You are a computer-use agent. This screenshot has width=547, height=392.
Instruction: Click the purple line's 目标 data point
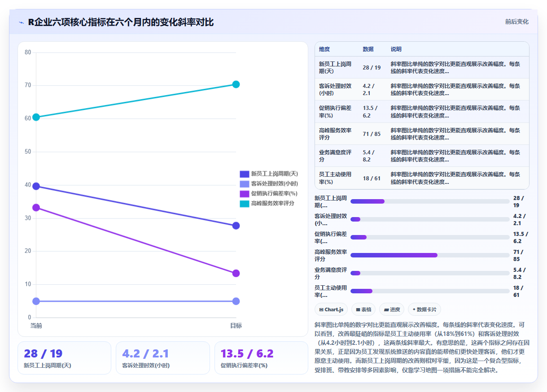(236, 273)
